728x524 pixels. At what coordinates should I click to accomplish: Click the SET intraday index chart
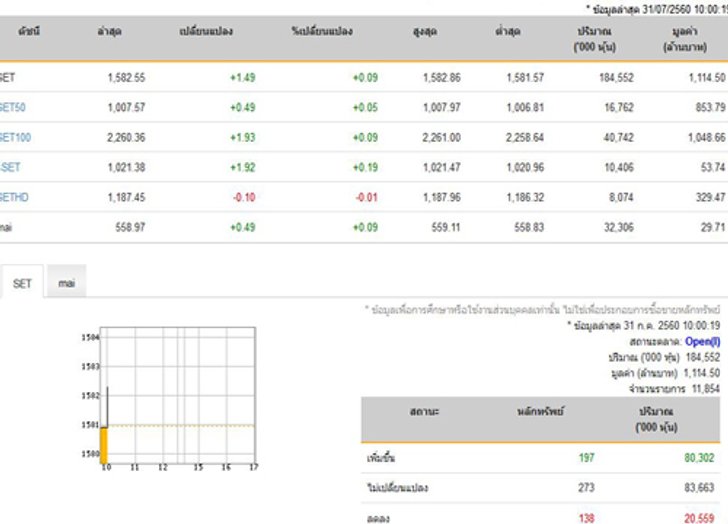(x=169, y=399)
